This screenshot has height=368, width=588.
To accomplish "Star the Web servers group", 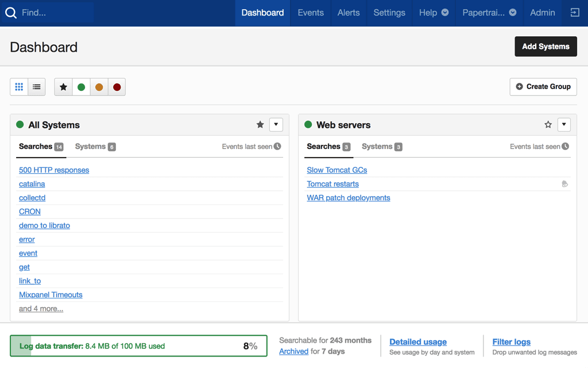I will point(548,124).
